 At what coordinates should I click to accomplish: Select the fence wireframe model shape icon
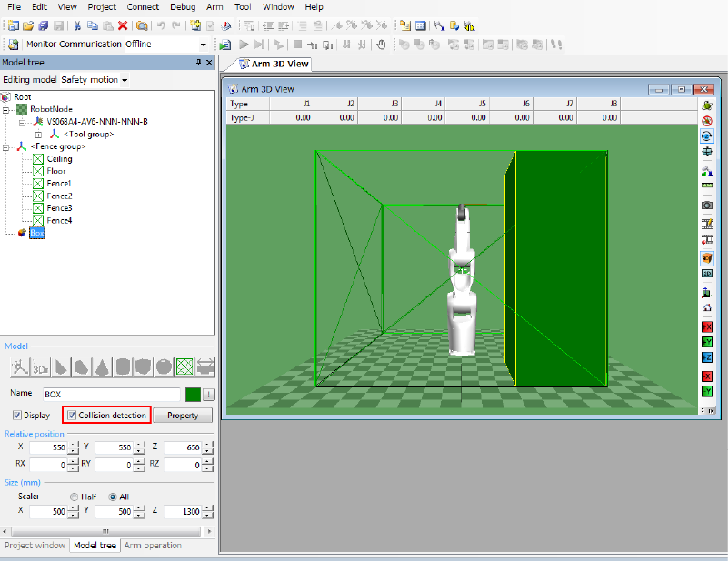(184, 366)
